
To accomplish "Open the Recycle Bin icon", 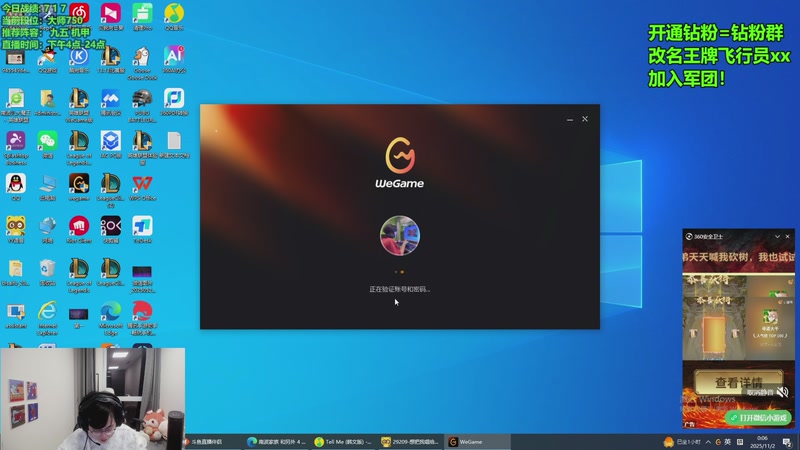I will (47, 268).
